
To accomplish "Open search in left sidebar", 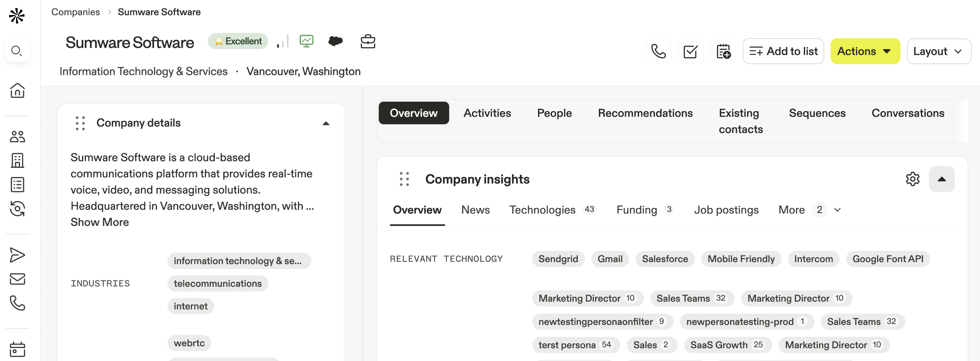I will (x=17, y=51).
